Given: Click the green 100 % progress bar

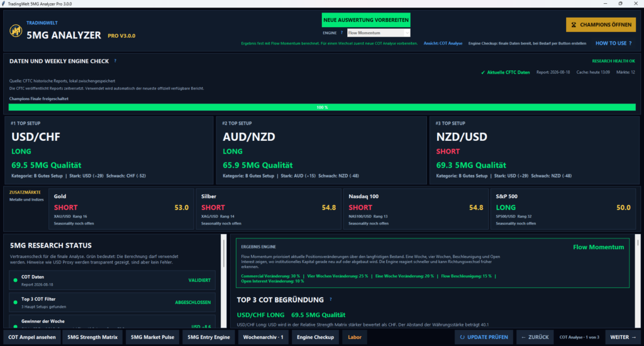Looking at the screenshot, I should 322,107.
